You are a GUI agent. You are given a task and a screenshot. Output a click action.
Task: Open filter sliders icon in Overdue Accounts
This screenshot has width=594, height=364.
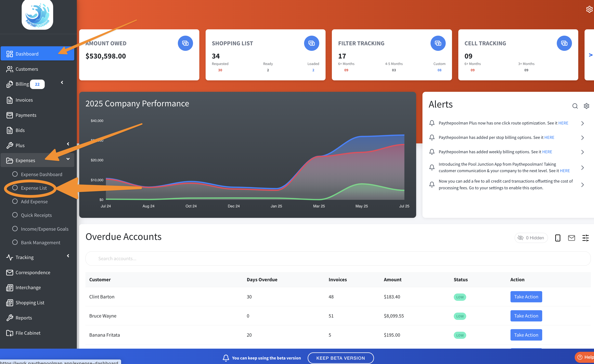point(585,238)
